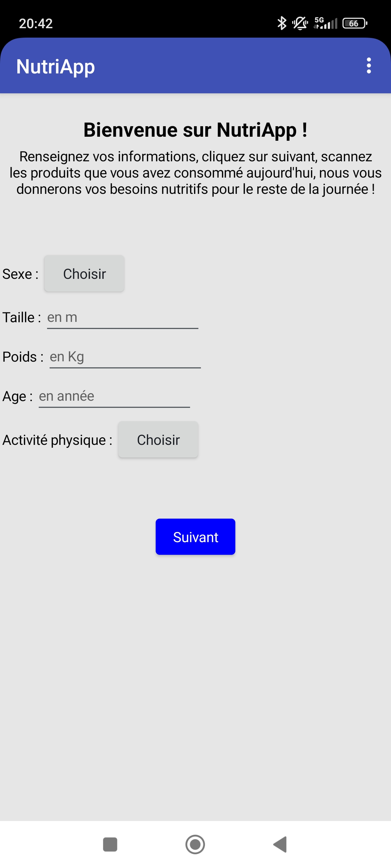Open recent apps with the square button
The height and width of the screenshot is (868, 391).
click(x=110, y=844)
